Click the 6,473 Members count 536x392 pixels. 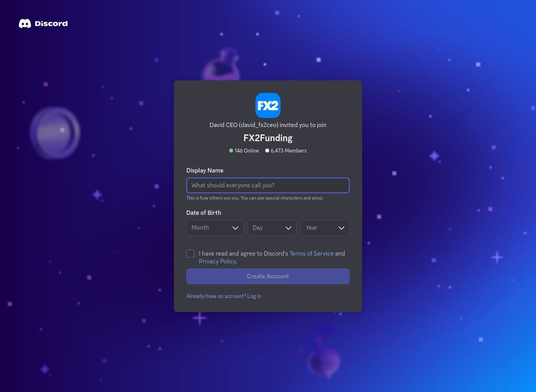point(286,151)
